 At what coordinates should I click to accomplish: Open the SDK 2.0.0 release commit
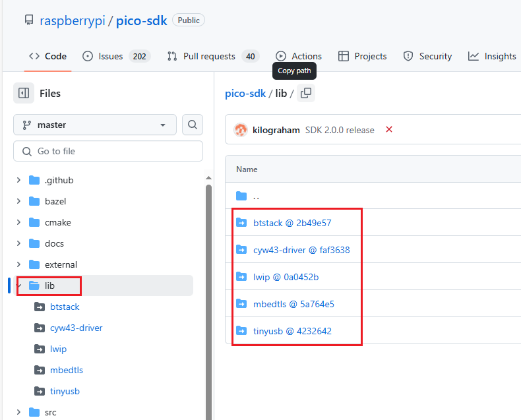point(340,130)
